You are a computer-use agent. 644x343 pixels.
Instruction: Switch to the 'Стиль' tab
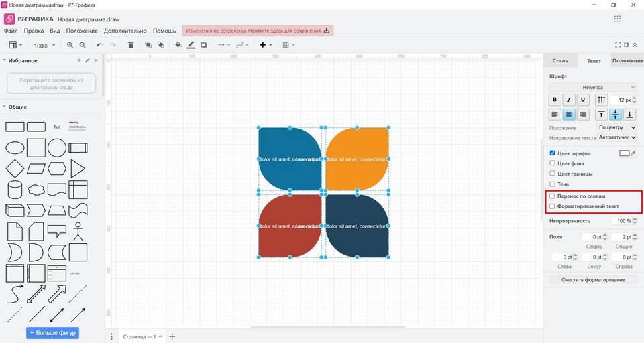click(559, 61)
